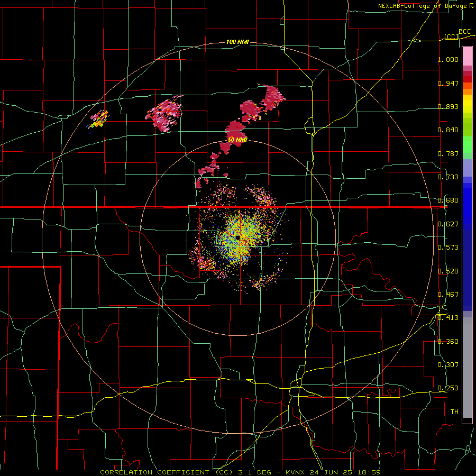
Task: Select the 0.947 legend value
Action: (x=448, y=83)
